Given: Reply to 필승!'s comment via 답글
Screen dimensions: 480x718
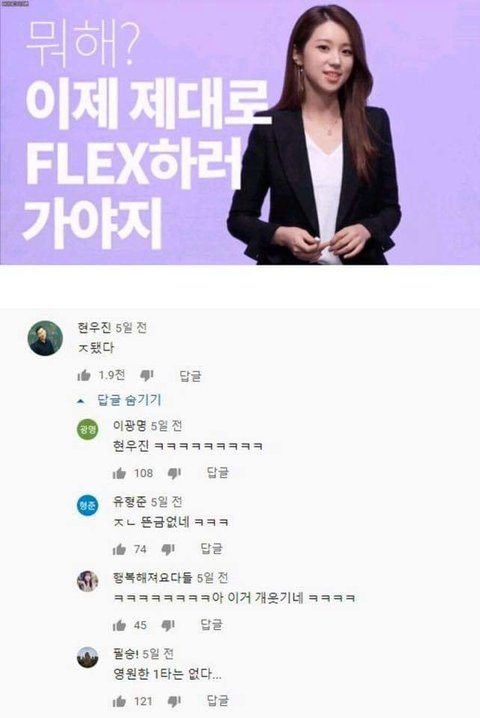Looking at the screenshot, I should pyautogui.click(x=218, y=701).
